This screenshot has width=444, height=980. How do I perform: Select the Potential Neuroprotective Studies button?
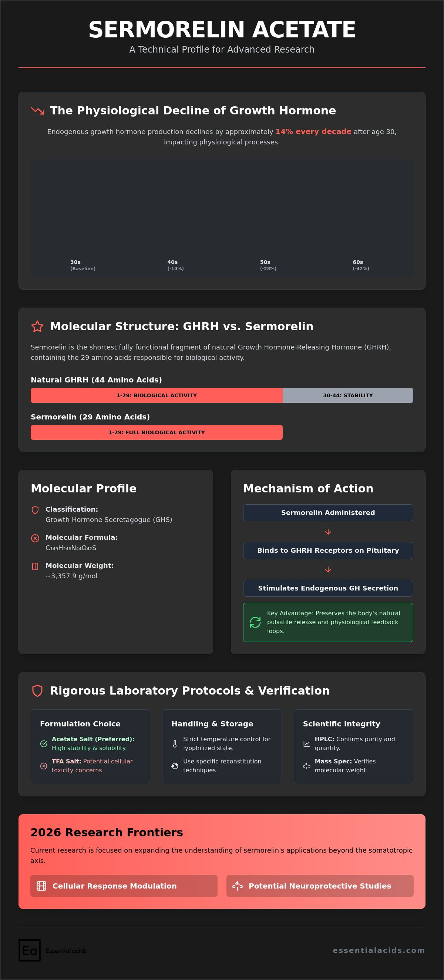[320, 886]
